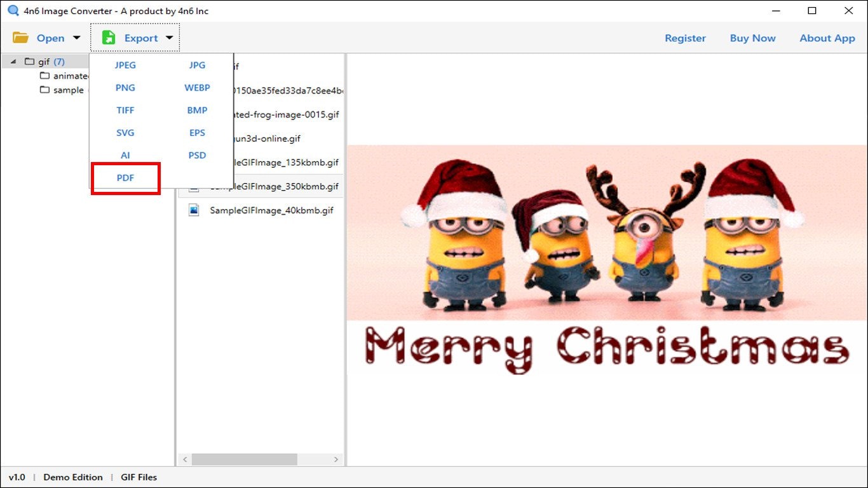
Task: Select PDF from the export format menu
Action: 125,178
